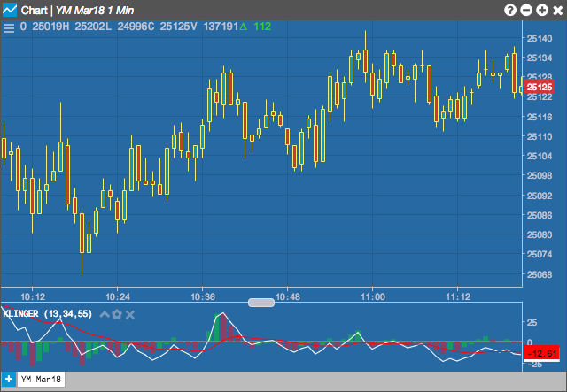The width and height of the screenshot is (567, 392).
Task: Click the chart title YM Mar18 1 Min
Action: pos(95,10)
